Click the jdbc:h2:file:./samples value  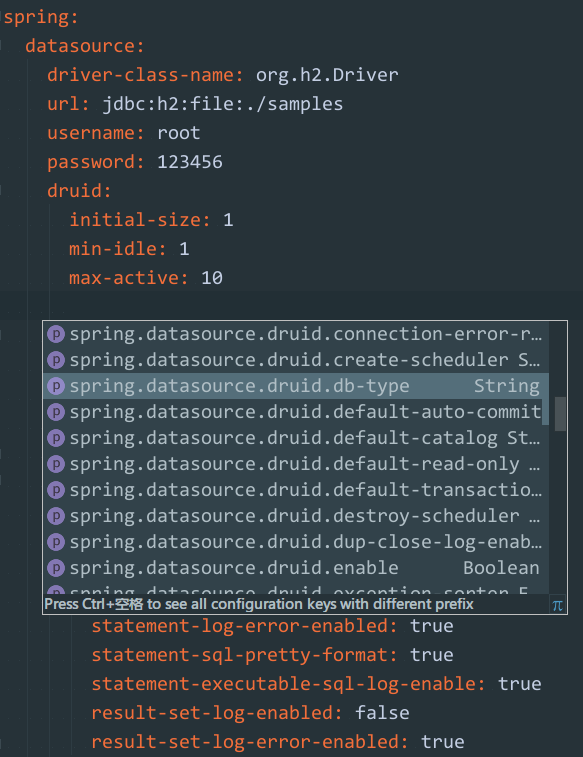click(x=222, y=105)
